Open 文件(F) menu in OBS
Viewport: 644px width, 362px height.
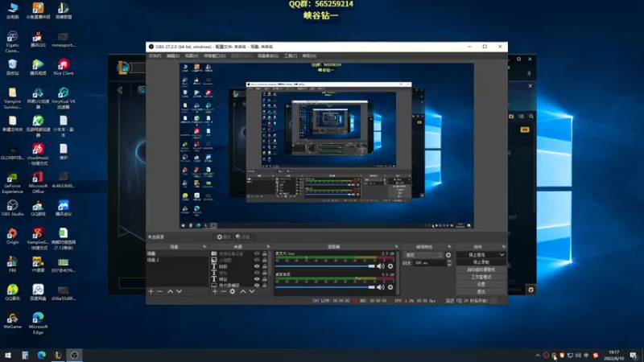point(155,56)
